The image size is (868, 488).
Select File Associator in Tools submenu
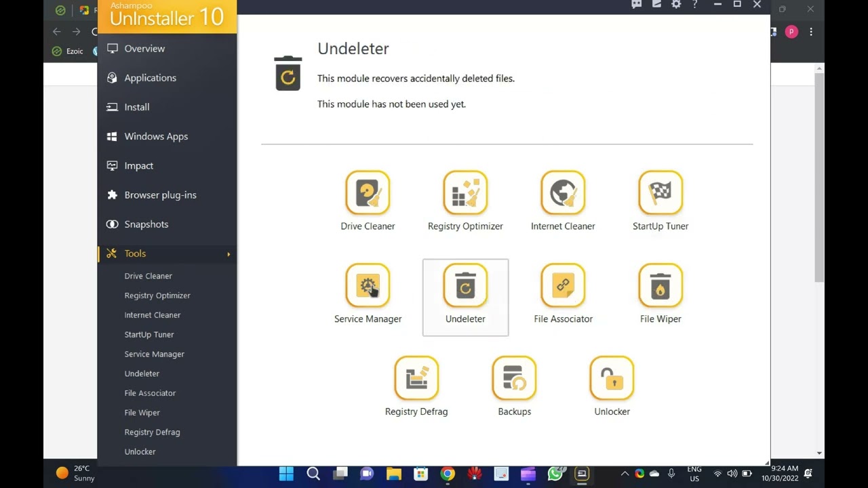point(150,393)
